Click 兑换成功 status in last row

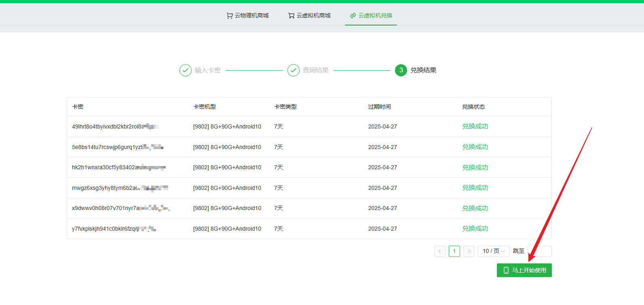(x=475, y=229)
